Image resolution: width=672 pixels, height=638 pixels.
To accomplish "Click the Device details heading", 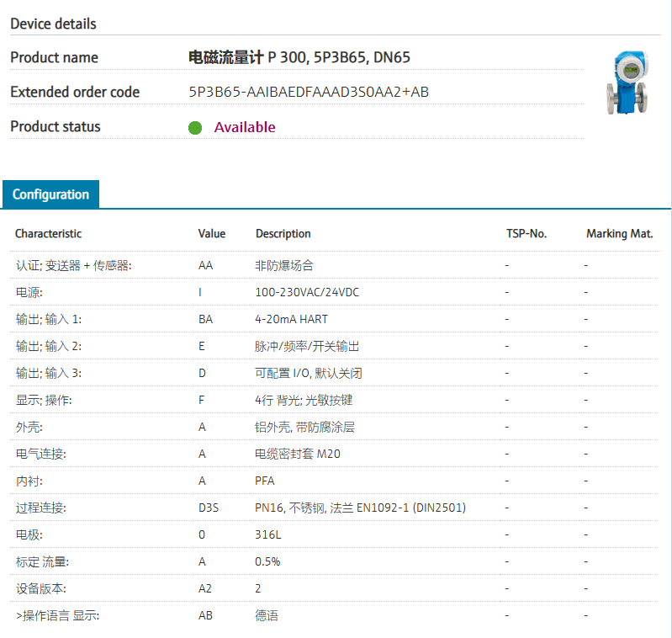I will (53, 24).
